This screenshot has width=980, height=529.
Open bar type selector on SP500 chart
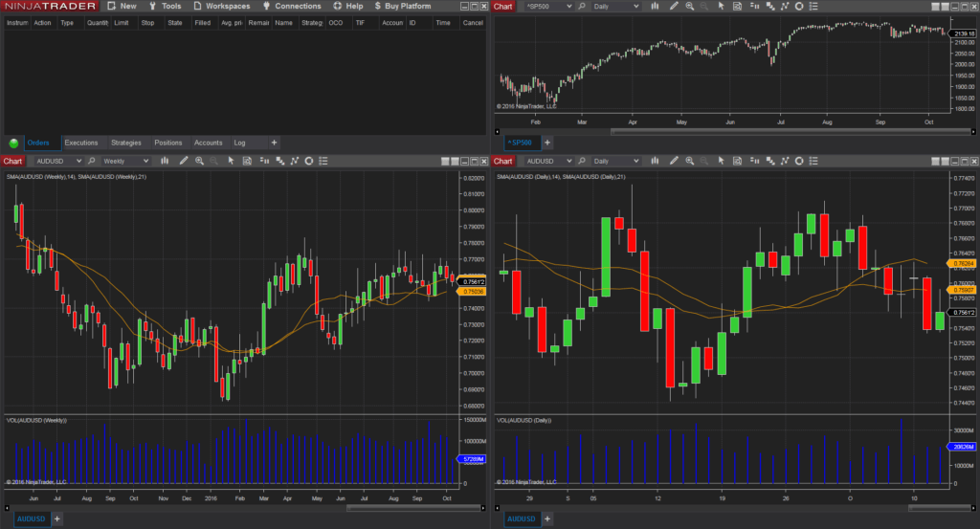click(x=655, y=7)
